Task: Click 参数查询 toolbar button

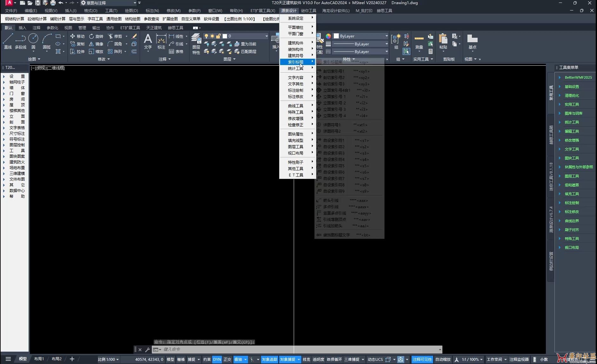Action: coord(151,19)
